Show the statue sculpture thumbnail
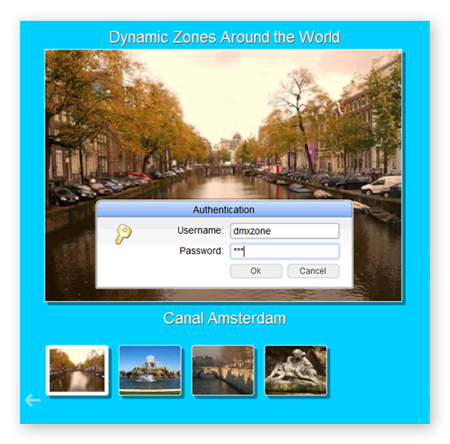The image size is (450, 444). 296,370
